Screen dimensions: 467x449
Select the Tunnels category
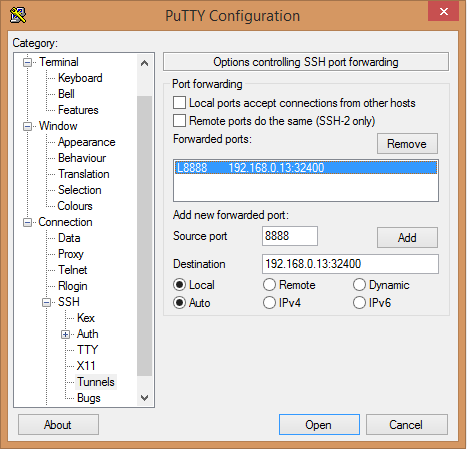click(96, 382)
